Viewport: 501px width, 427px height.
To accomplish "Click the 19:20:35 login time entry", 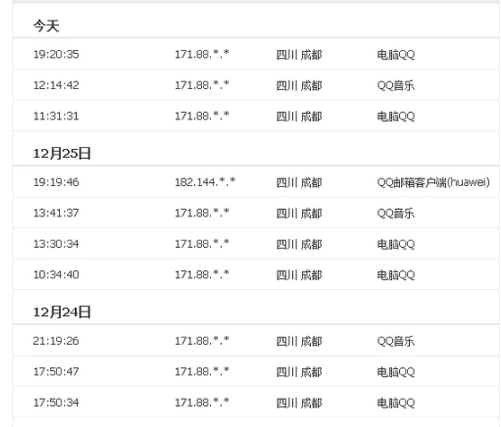I will click(x=56, y=54).
